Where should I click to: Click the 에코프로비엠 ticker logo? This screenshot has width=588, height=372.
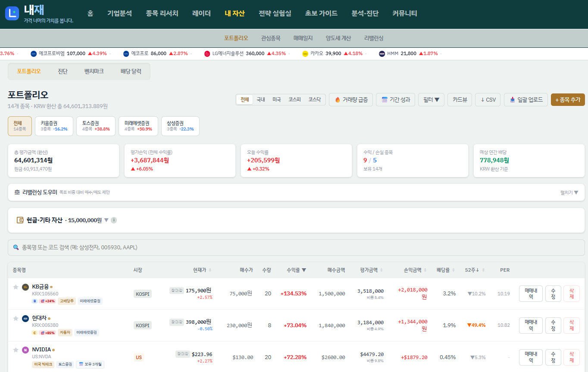point(34,54)
